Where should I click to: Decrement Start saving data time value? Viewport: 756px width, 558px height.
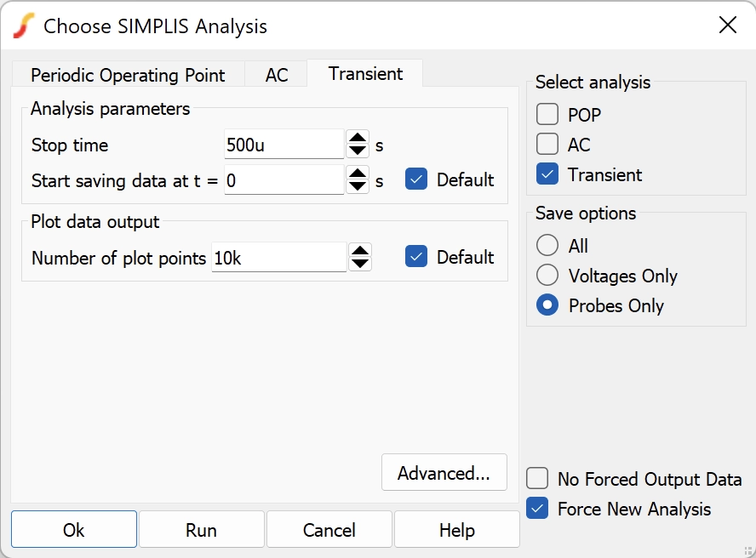pos(358,186)
